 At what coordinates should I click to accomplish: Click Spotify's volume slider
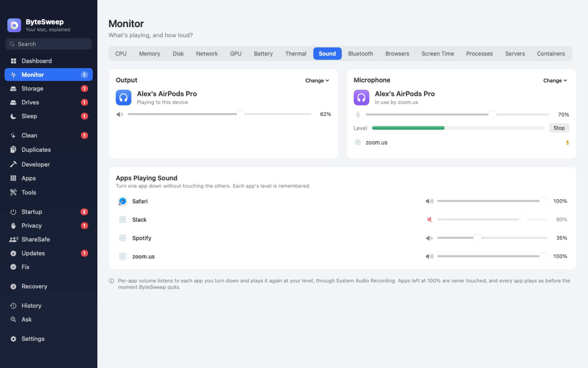492,238
